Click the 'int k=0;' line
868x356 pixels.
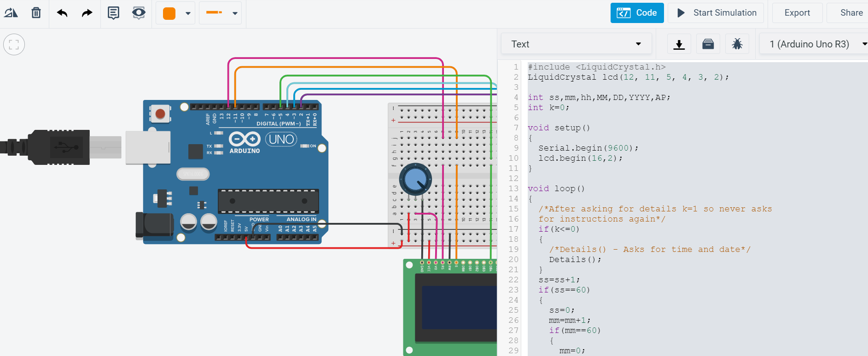click(x=548, y=107)
